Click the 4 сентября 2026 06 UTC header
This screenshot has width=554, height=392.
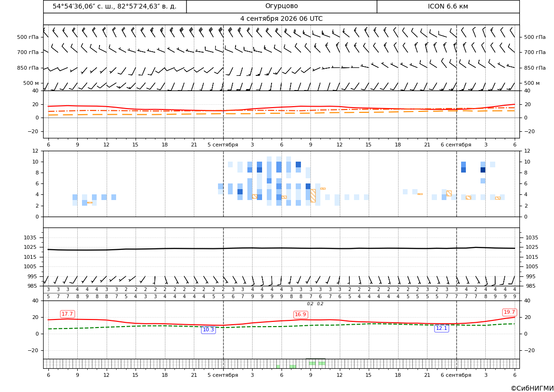click(281, 19)
